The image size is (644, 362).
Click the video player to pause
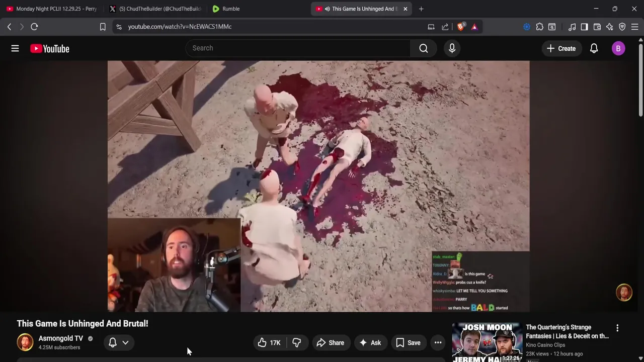coord(318,186)
